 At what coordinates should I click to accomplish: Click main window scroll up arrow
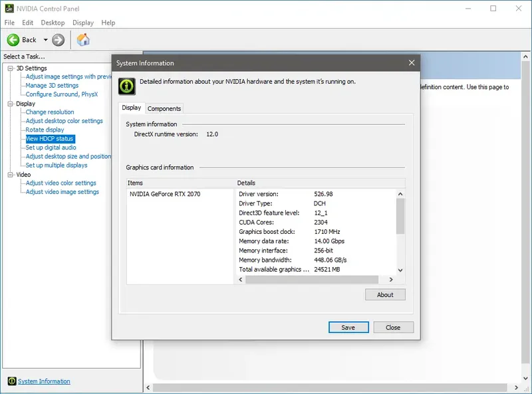525,57
